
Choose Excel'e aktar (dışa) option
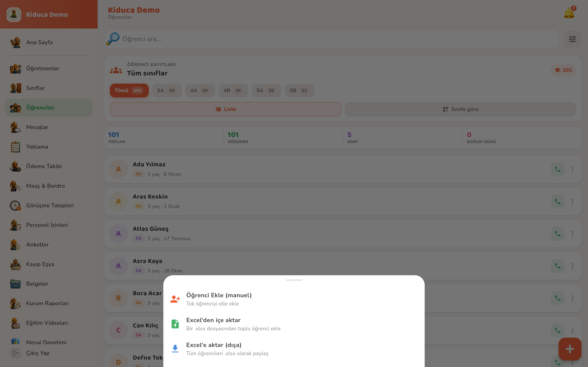[x=294, y=349]
